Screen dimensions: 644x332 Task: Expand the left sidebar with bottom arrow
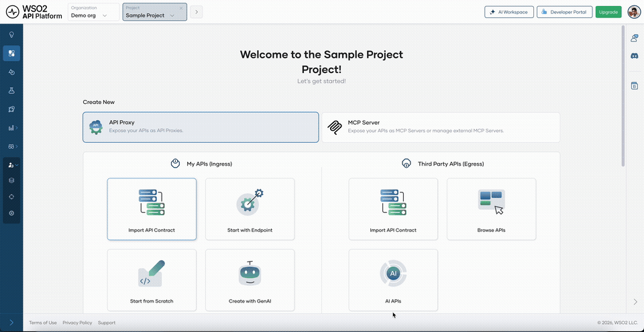[11, 323]
